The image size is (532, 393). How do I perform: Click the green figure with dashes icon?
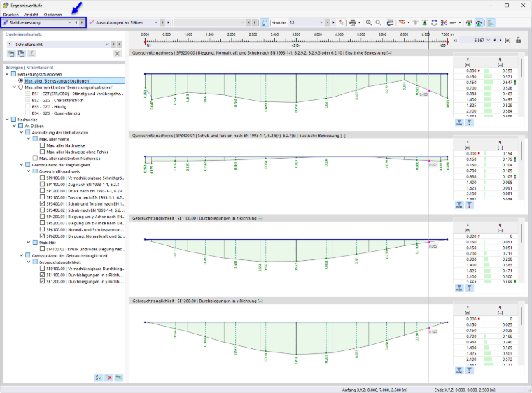(425, 22)
